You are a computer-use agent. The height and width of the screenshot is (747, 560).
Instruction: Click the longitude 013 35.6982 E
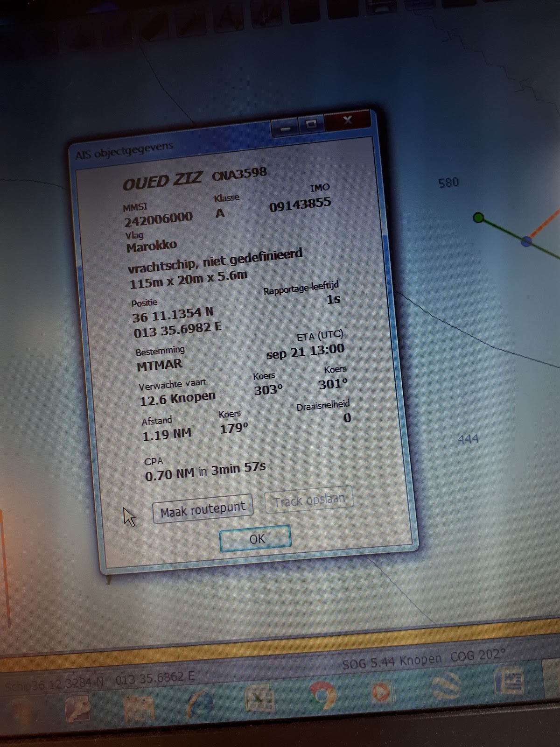point(177,330)
